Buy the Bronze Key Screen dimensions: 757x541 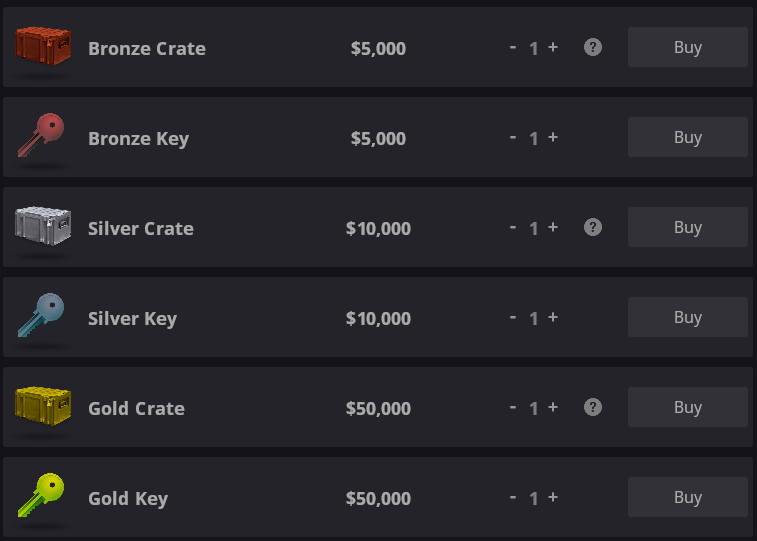[x=687, y=137]
